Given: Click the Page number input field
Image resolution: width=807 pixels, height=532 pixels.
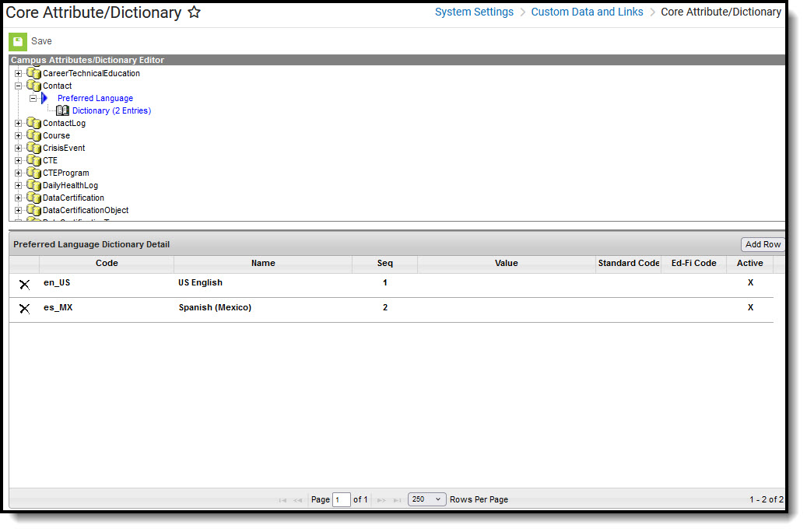Looking at the screenshot, I should point(341,499).
